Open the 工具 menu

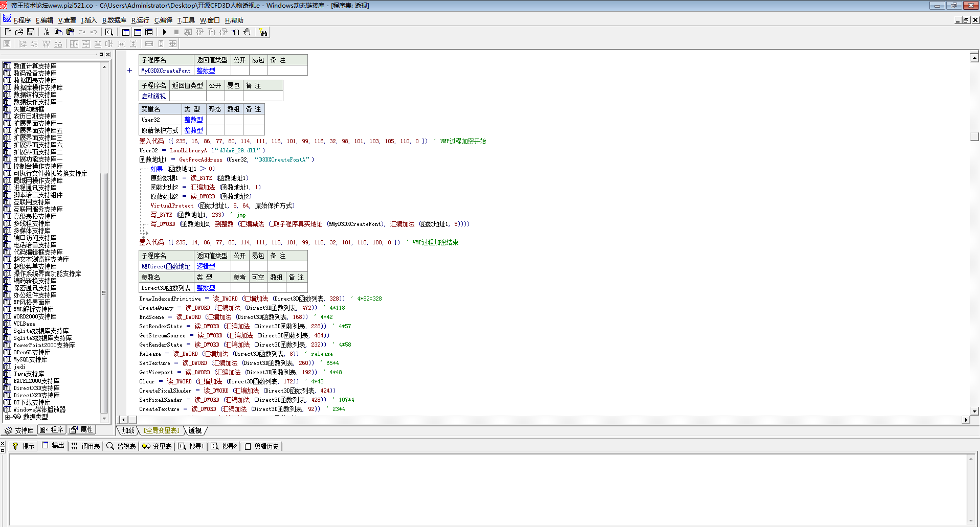tap(186, 20)
